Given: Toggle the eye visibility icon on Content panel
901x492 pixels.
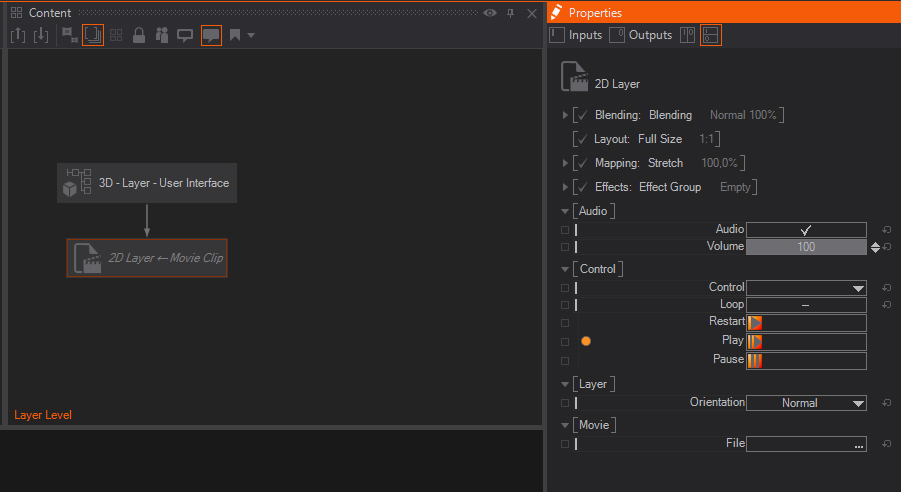Looking at the screenshot, I should pyautogui.click(x=489, y=13).
